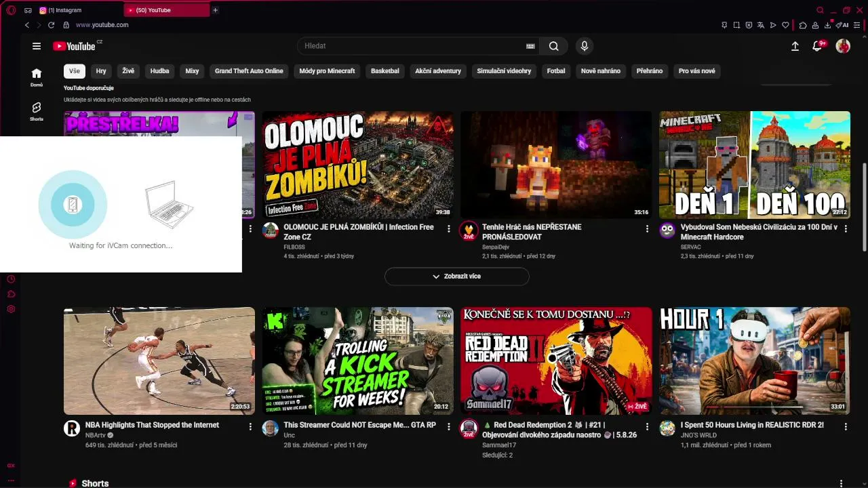The image size is (868, 488).
Task: Open the ad blocker shield icon
Action: 749,25
